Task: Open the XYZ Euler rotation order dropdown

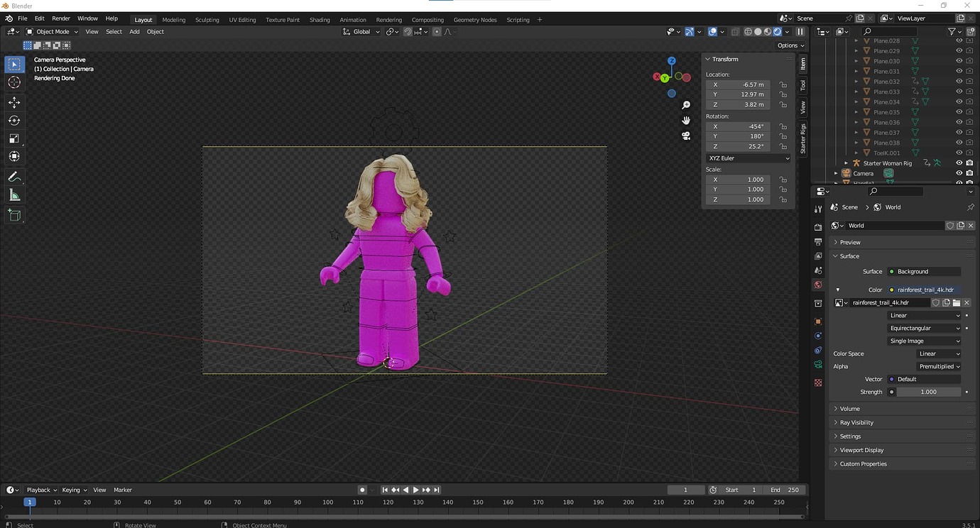Action: [747, 158]
